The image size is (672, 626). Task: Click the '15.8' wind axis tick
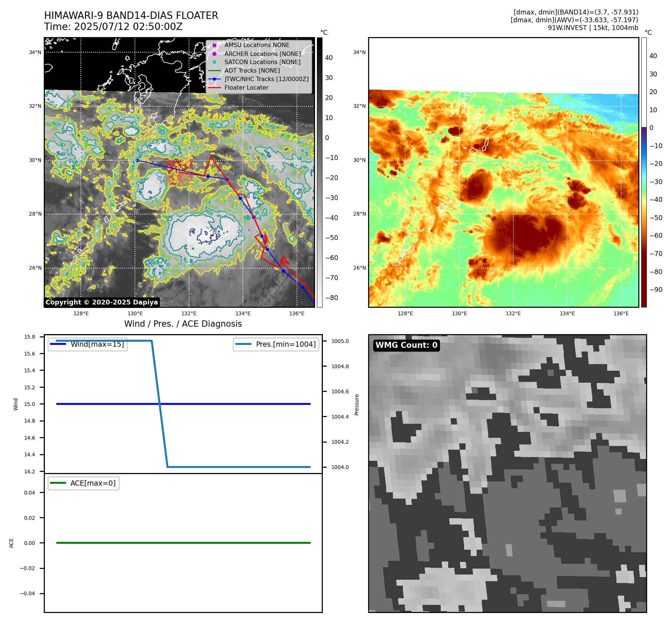[x=30, y=337]
